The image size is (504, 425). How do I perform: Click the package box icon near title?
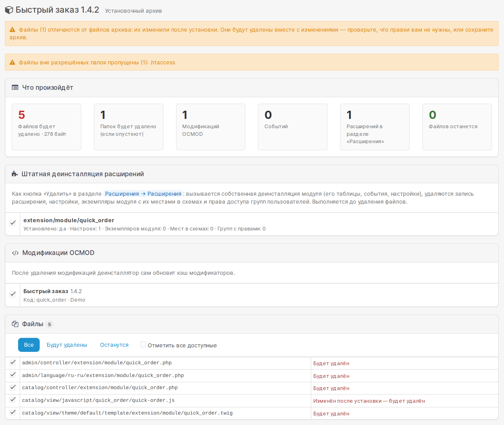(9, 10)
